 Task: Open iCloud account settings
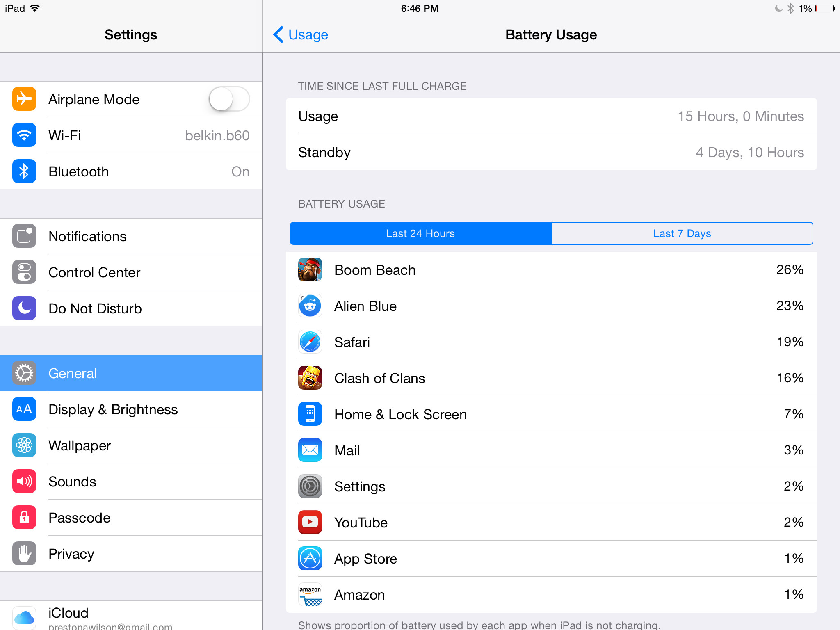coord(131,616)
